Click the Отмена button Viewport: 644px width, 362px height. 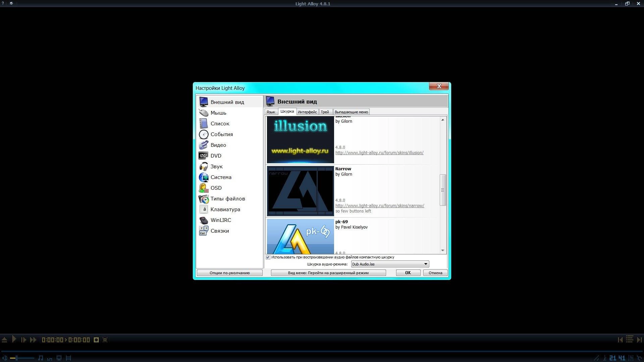(435, 273)
